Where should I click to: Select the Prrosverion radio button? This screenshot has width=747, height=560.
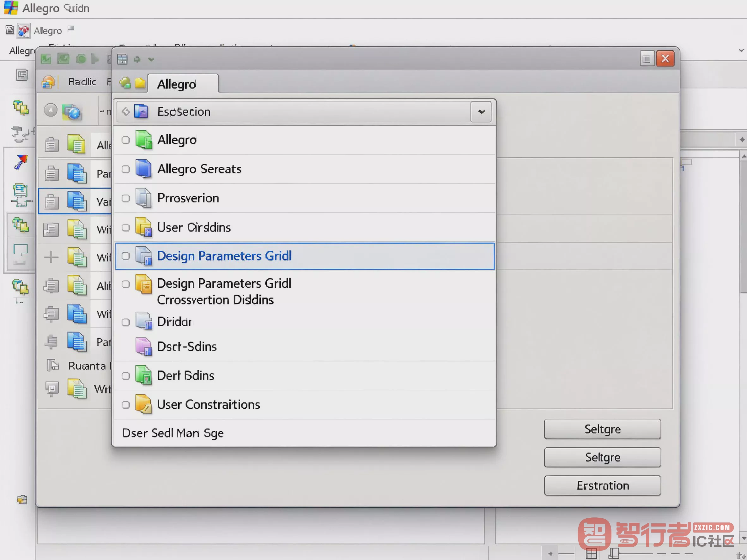point(125,198)
